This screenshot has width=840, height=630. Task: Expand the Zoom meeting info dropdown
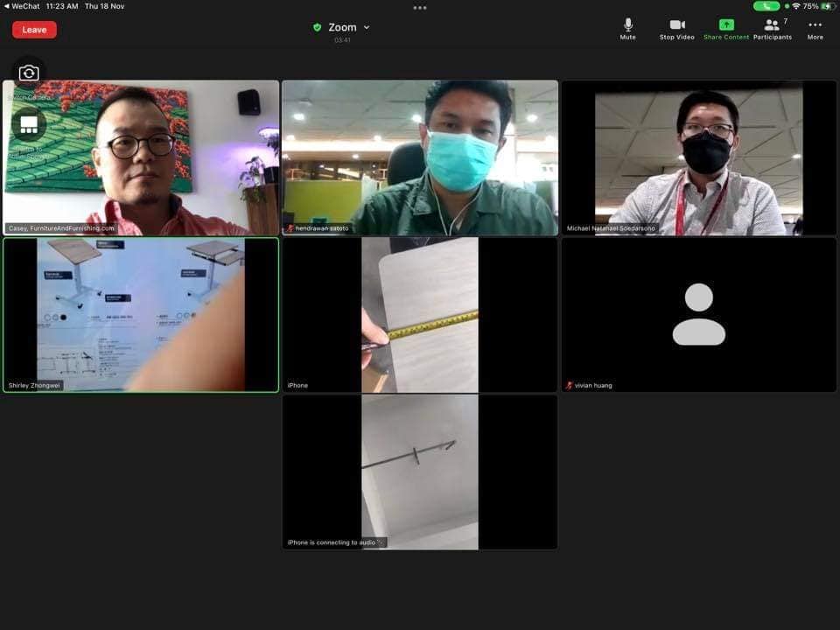[366, 27]
